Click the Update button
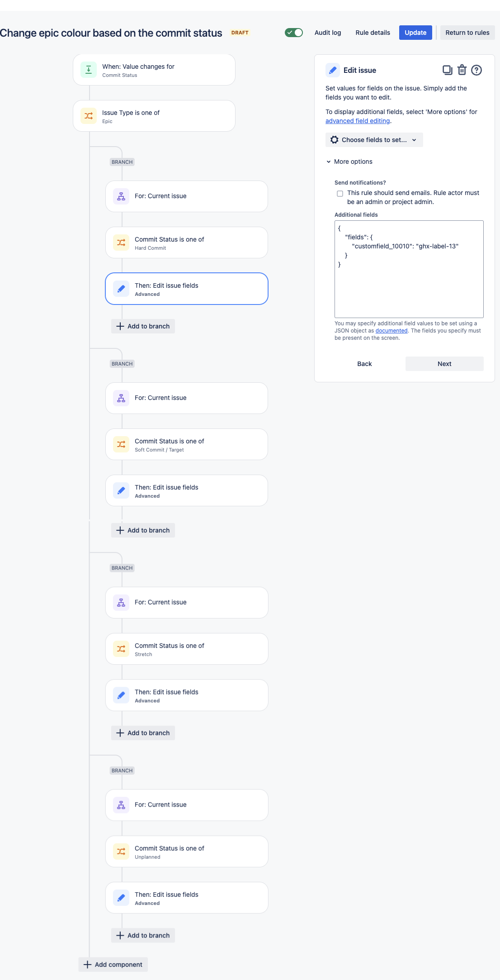Image resolution: width=500 pixels, height=980 pixels. tap(415, 32)
